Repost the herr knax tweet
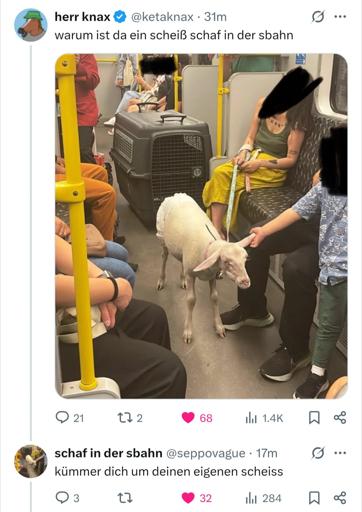Viewport: 362px width, 512px height. pyautogui.click(x=130, y=418)
